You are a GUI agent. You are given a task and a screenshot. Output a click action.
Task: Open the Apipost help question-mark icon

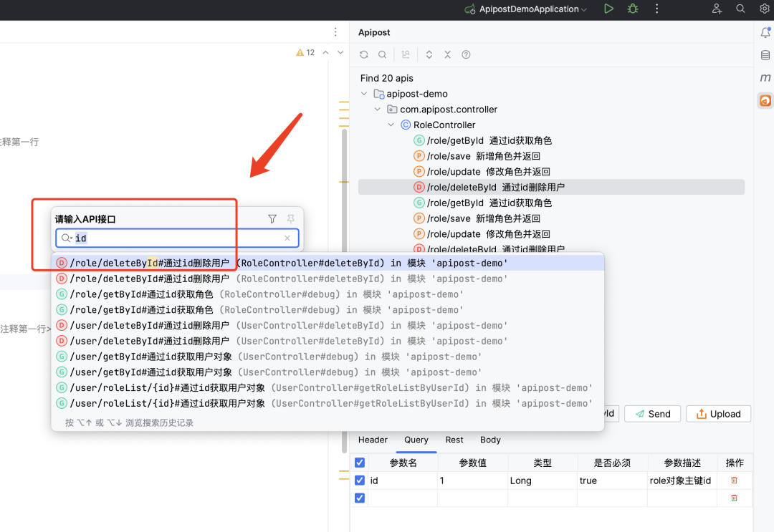point(466,54)
